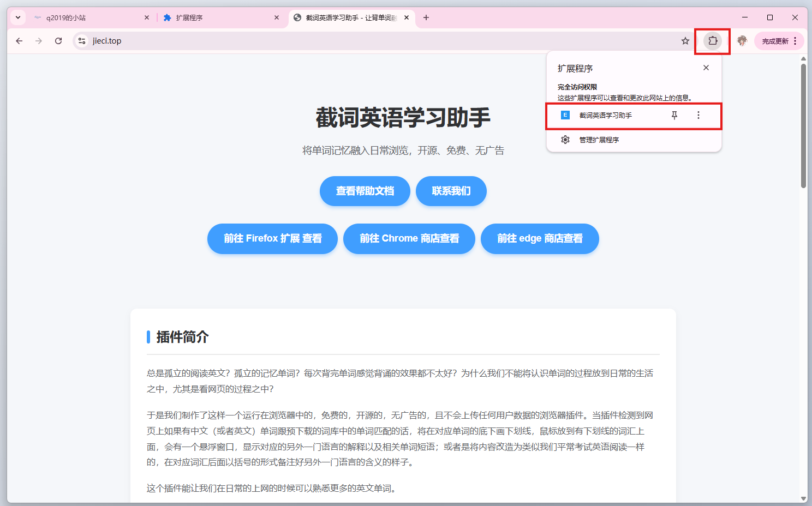This screenshot has width=812, height=506.
Task: Click the 查看帮助文档 button
Action: pos(365,191)
